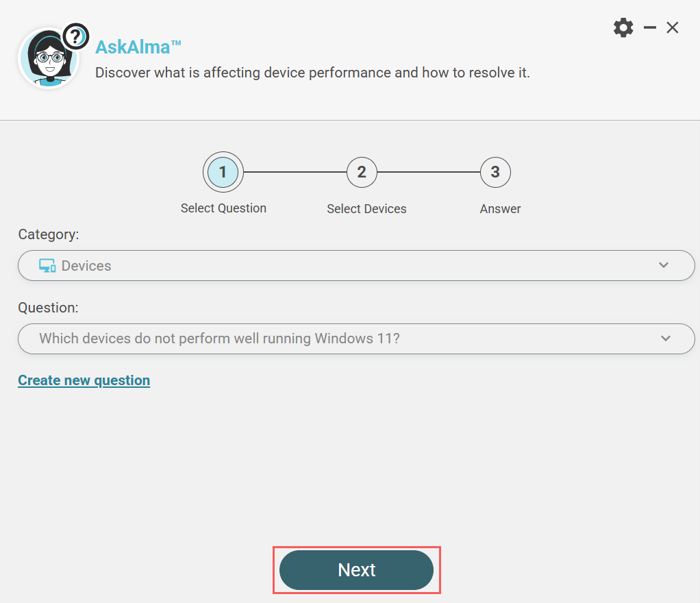Open settings with the gear icon
Screen dimensions: 700x603
click(623, 28)
